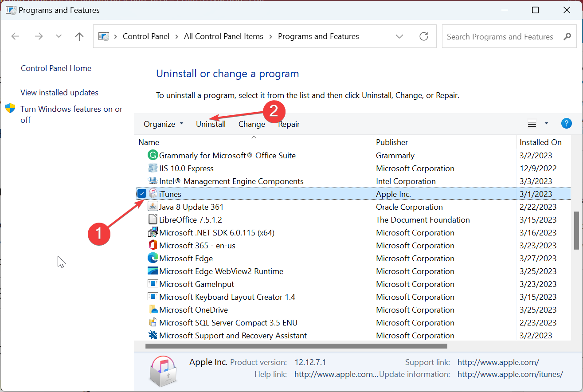
Task: Click the Control Panel breadcrumb
Action: [146, 36]
